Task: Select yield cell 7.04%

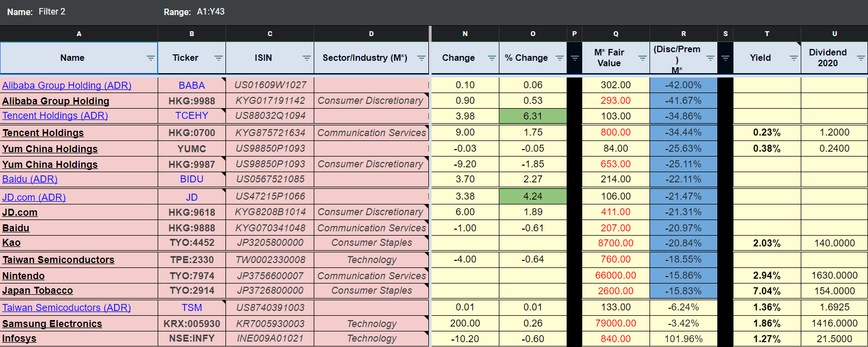Action: 767,291
